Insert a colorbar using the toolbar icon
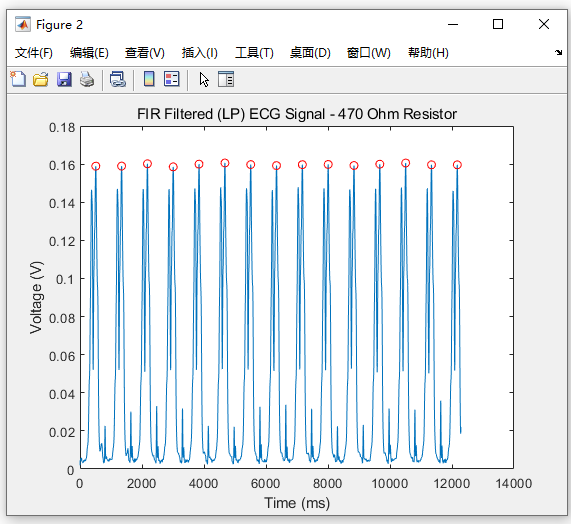The image size is (571, 524). (x=149, y=79)
